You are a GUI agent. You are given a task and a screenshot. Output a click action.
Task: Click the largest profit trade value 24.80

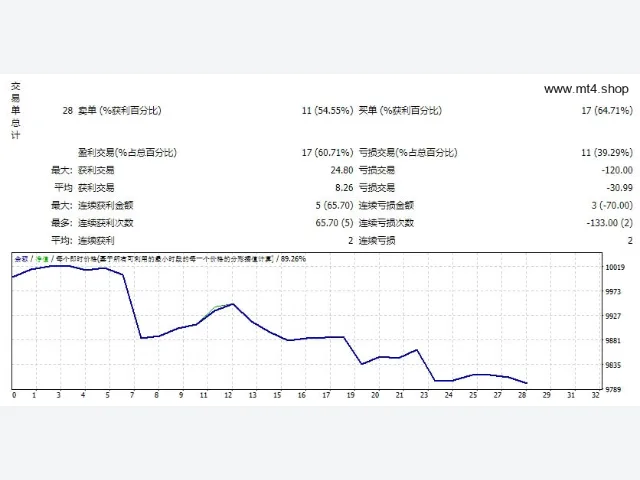point(342,170)
